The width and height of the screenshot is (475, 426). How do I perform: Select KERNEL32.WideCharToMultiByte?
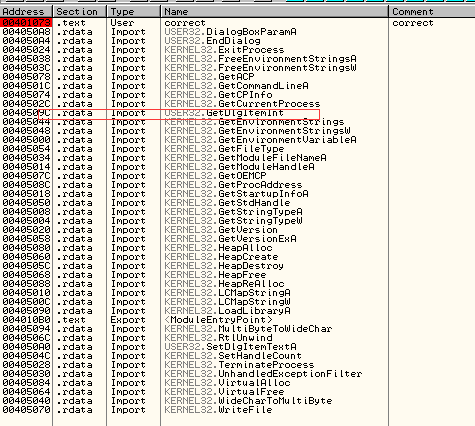tap(248, 401)
